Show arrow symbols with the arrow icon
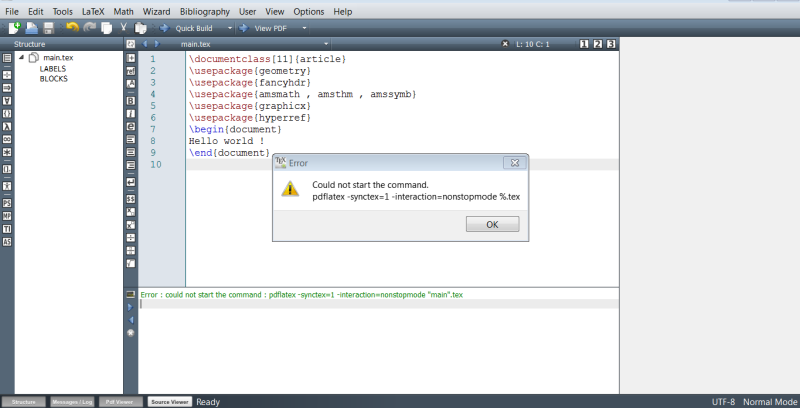 [7, 88]
